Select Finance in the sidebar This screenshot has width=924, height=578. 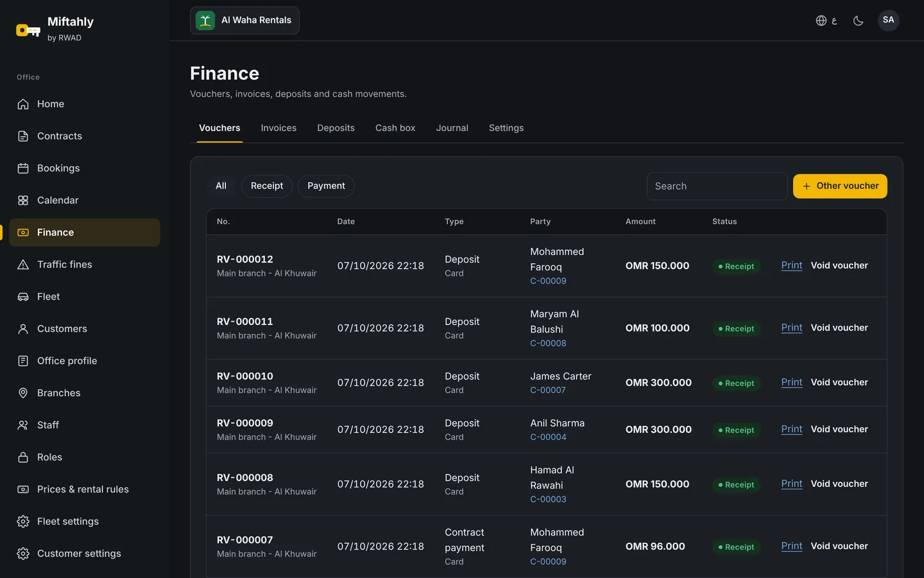[85, 232]
